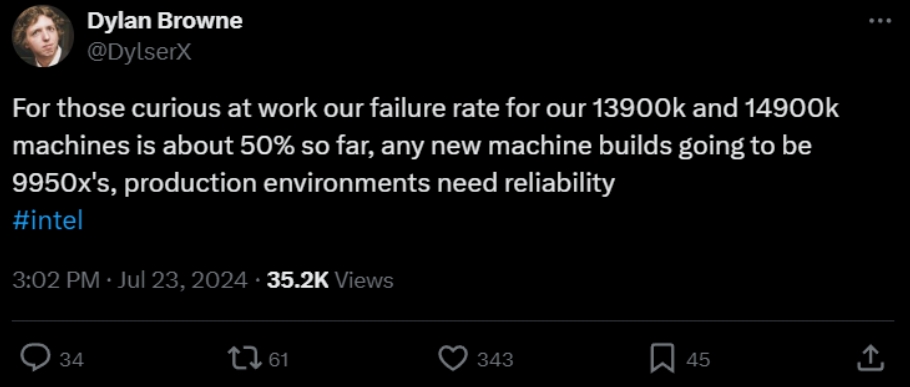
Task: Click the 45 bookmarks count
Action: [x=698, y=360]
